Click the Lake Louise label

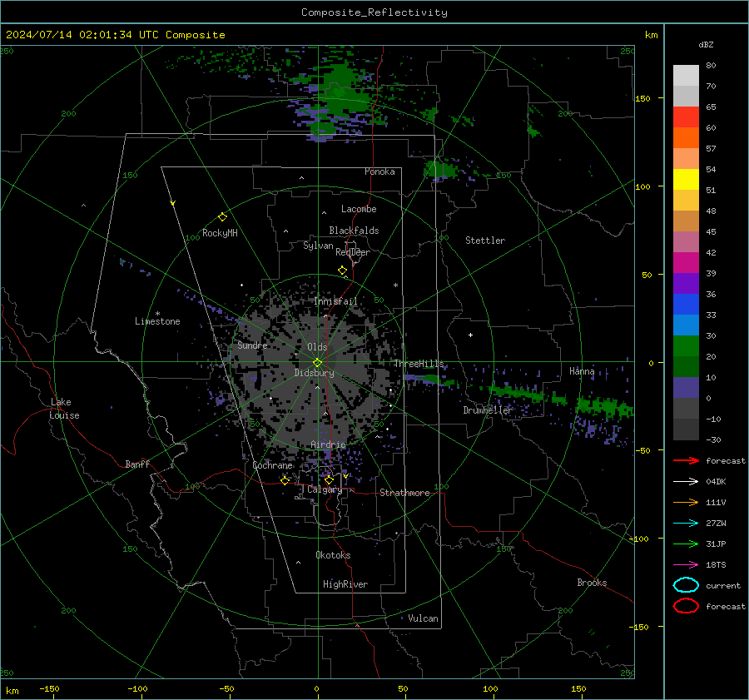pyautogui.click(x=64, y=409)
